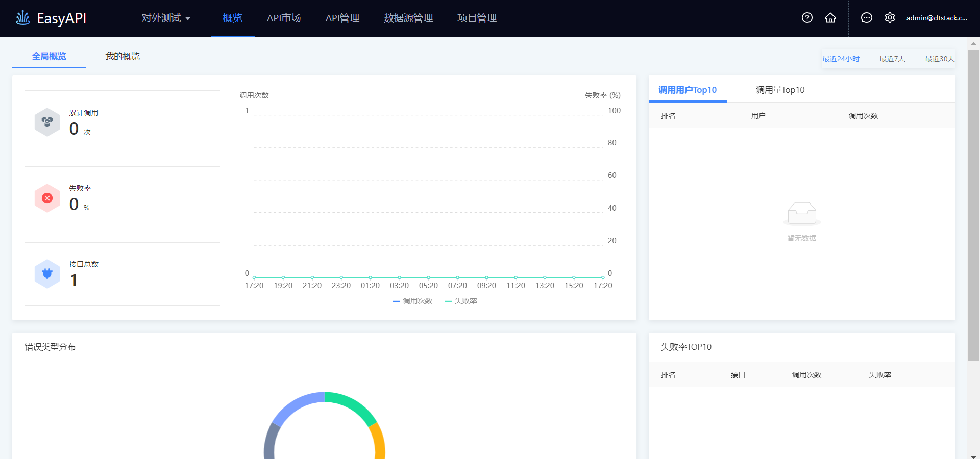Click the 累计调用 hexagon icon
The width and height of the screenshot is (980, 459).
click(47, 122)
